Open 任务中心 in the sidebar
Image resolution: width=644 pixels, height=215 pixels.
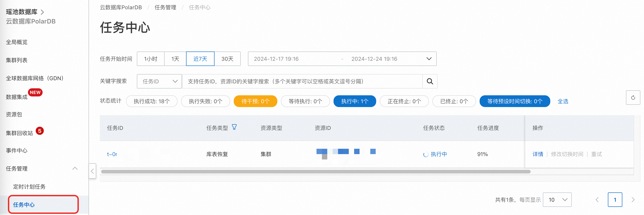[24, 205]
